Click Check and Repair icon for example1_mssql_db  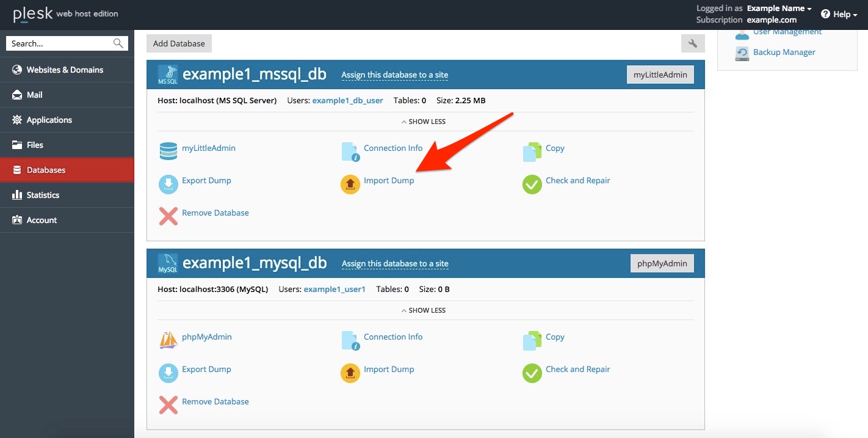point(532,184)
